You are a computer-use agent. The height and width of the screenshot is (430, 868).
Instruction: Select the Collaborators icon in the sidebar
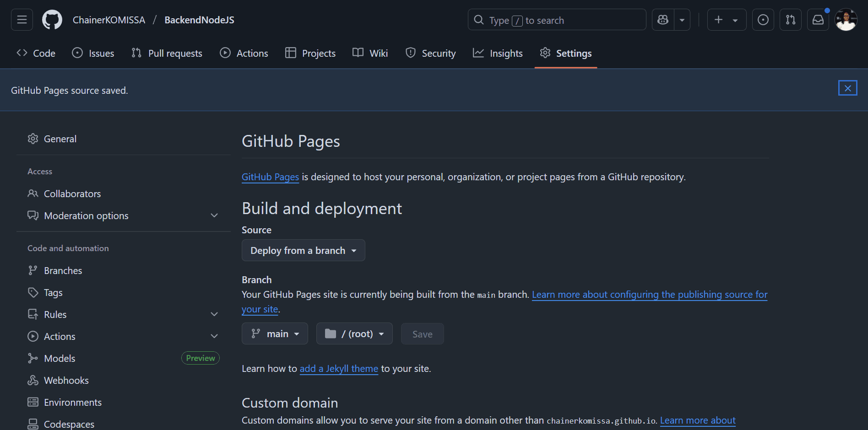click(33, 193)
